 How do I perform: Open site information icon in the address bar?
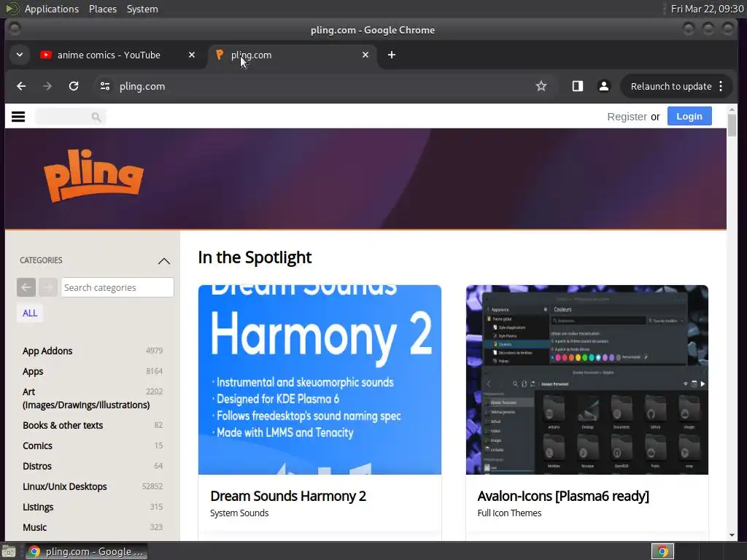[105, 86]
